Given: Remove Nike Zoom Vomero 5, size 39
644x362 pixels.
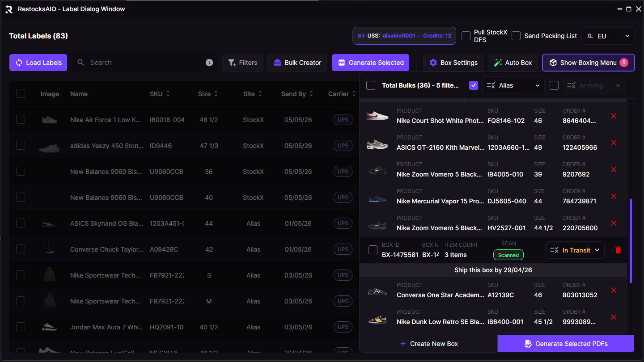Looking at the screenshot, I should pos(614,170).
